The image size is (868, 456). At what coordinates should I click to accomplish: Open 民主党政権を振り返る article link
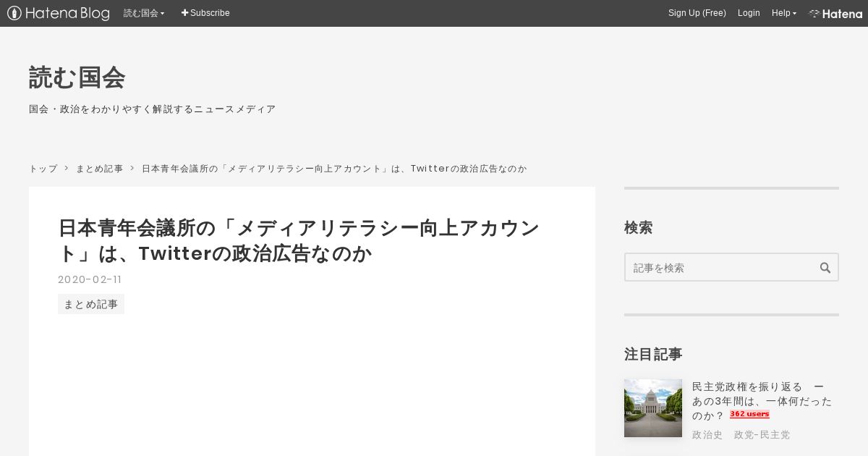pyautogui.click(x=762, y=401)
